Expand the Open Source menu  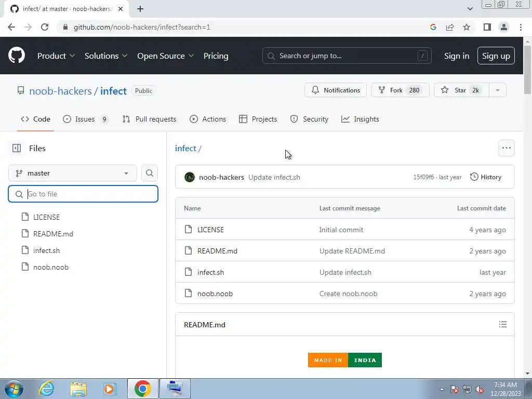166,56
